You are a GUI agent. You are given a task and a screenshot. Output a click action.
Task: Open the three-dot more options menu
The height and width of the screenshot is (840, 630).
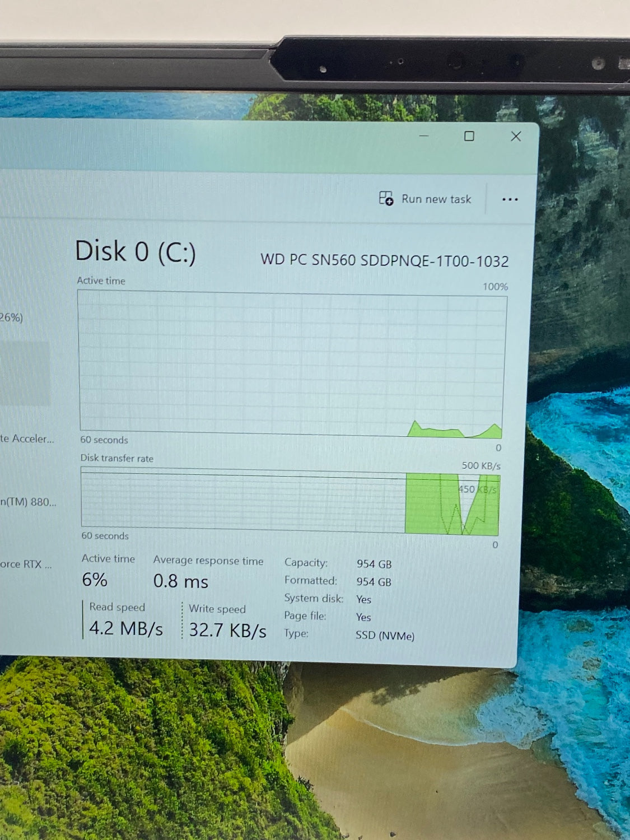click(510, 199)
